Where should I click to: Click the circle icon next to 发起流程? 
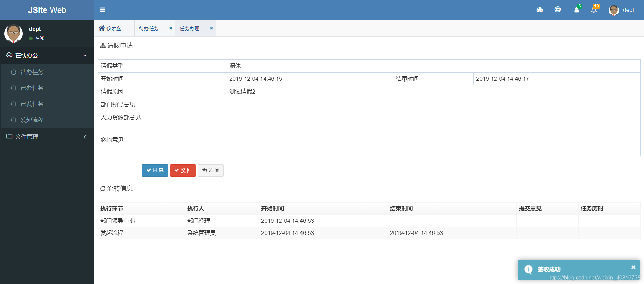[x=14, y=120]
